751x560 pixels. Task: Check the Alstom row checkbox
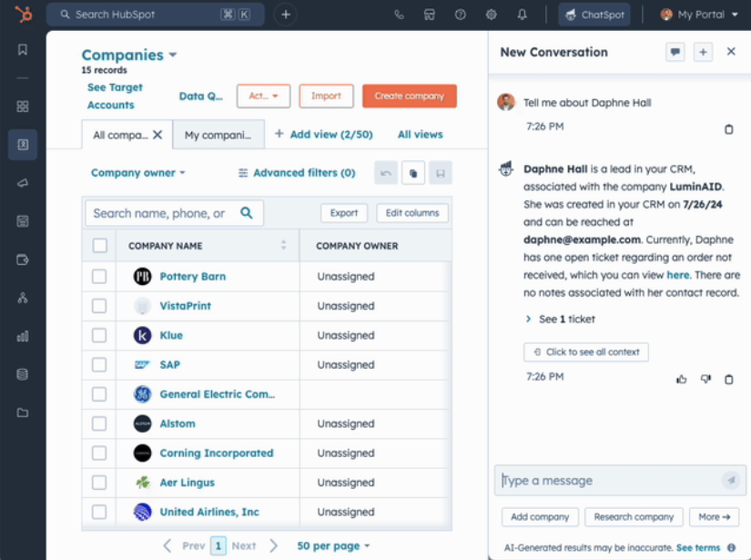(x=99, y=423)
